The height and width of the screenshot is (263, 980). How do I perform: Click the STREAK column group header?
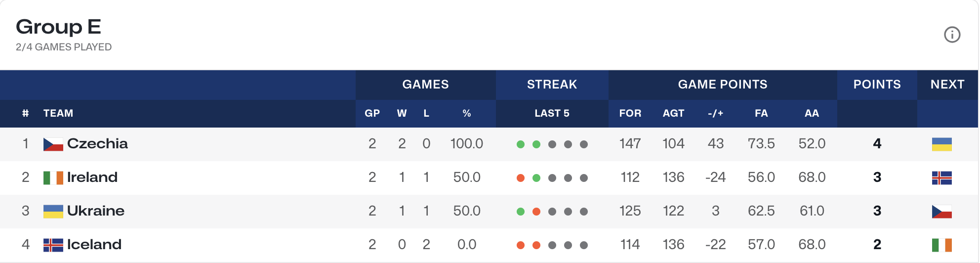(552, 85)
